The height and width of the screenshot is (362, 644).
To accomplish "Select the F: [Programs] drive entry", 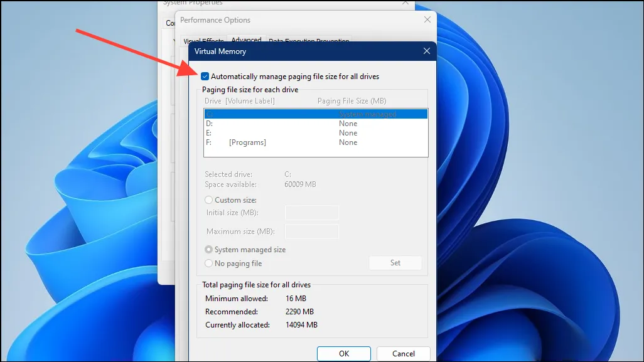I will pos(315,142).
